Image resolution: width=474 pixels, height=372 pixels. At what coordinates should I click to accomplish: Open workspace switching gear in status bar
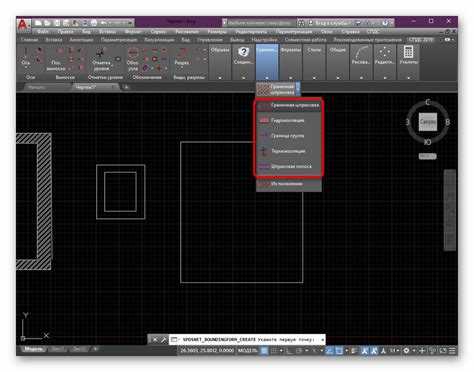pyautogui.click(x=406, y=351)
